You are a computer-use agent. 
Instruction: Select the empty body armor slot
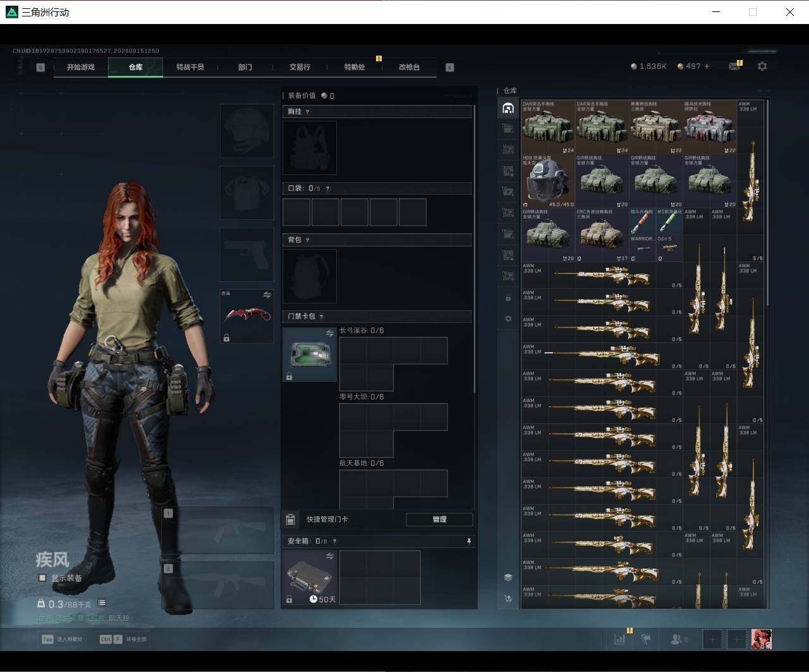point(246,193)
